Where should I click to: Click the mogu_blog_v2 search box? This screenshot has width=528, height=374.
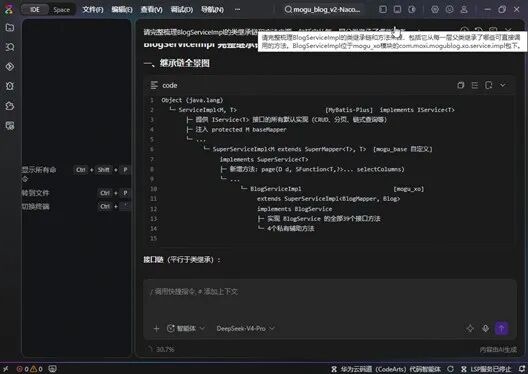tap(322, 10)
